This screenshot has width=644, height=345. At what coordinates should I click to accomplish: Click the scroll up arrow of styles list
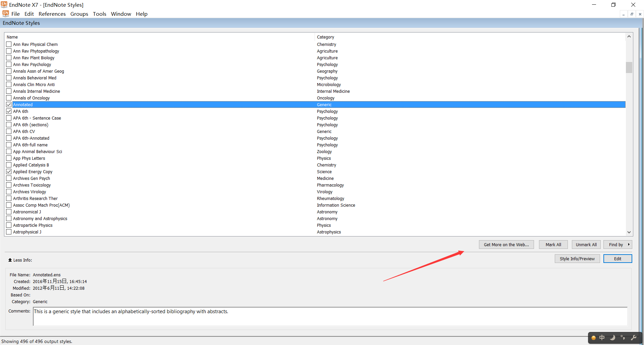(629, 37)
